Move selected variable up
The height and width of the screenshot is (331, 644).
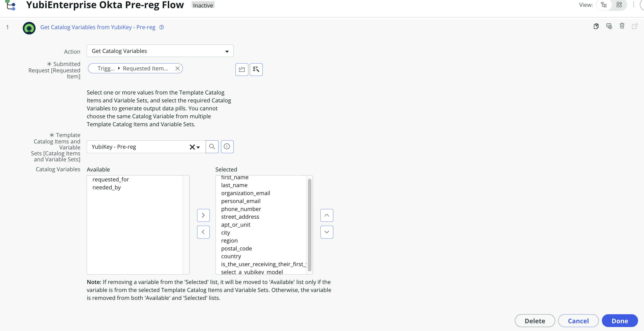tap(327, 215)
